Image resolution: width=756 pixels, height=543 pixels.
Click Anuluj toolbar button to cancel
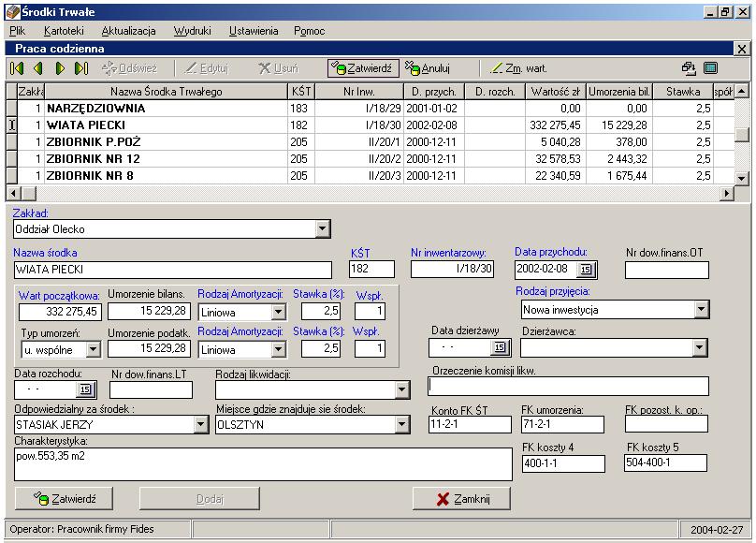tap(429, 68)
